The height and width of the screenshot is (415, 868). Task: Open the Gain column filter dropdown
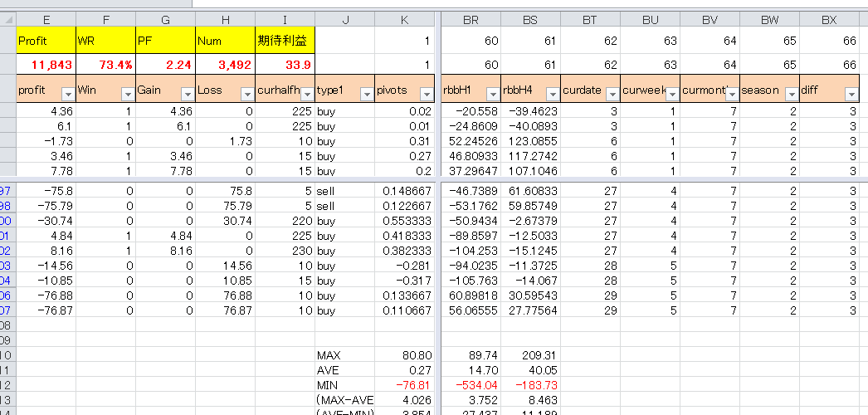(187, 95)
